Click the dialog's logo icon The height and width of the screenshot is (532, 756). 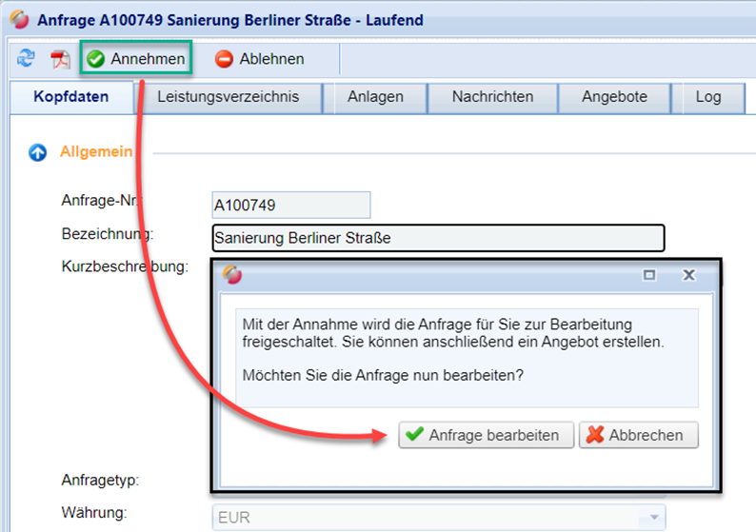232,275
